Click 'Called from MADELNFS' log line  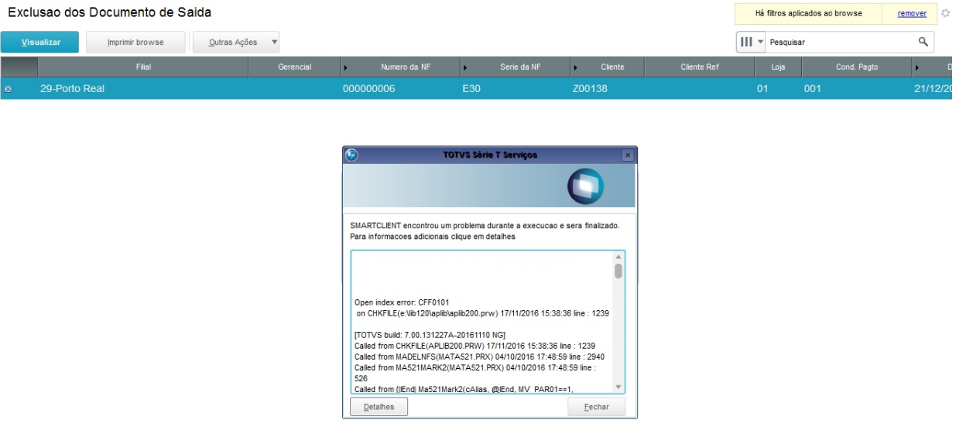(x=478, y=356)
